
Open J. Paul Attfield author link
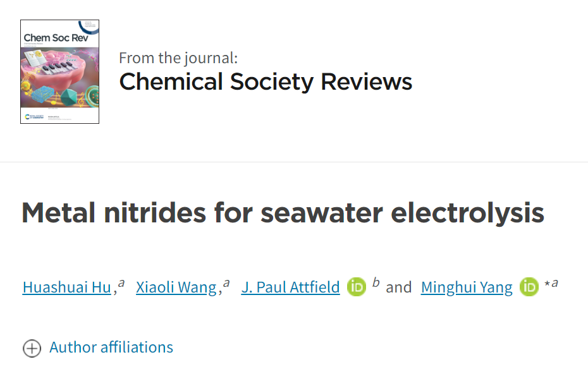tap(290, 287)
